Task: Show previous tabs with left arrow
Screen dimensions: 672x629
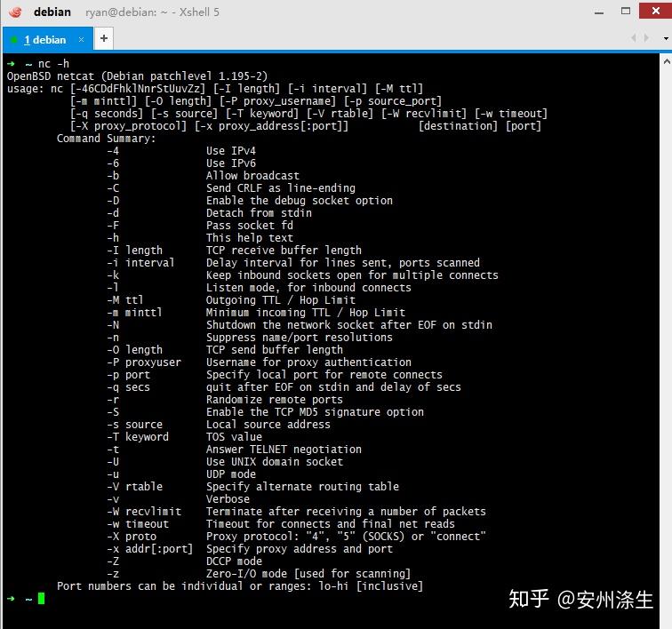Action: [x=633, y=38]
